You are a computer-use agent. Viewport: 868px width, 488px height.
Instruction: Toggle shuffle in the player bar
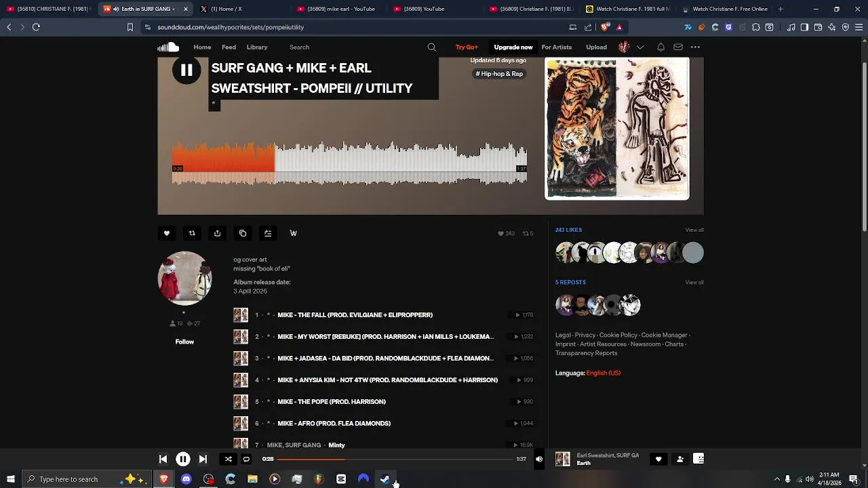pyautogui.click(x=229, y=459)
